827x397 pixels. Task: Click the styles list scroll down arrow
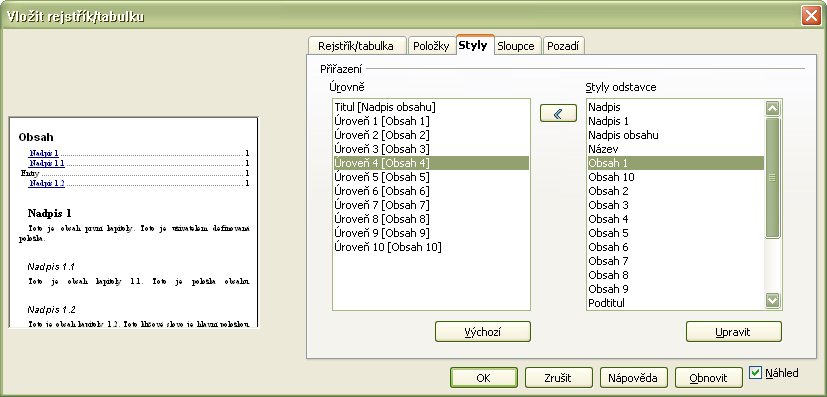coord(772,301)
